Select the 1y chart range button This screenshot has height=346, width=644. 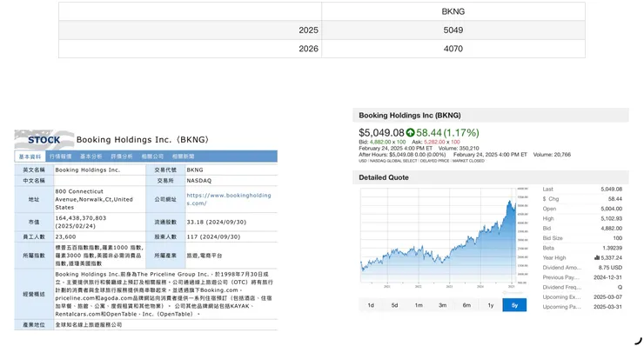(490, 305)
